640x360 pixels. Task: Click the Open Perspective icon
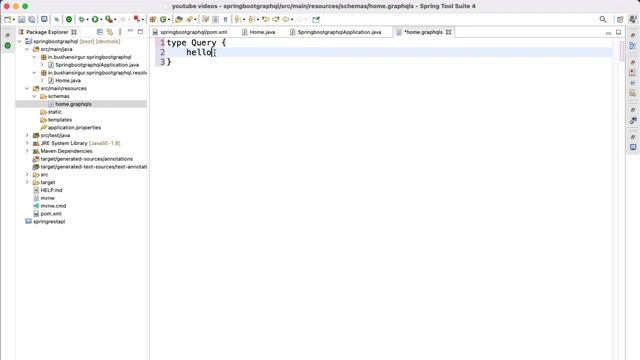620,19
